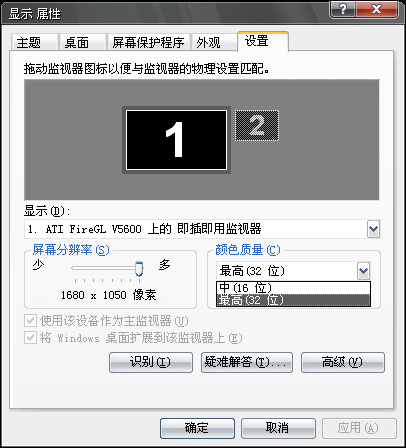The width and height of the screenshot is (406, 448).
Task: Open 疑难解答 troubleshooting button
Action: pyautogui.click(x=247, y=362)
